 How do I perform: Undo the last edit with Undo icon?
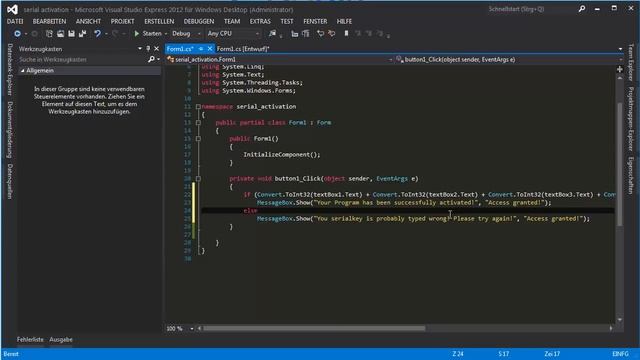click(97, 33)
